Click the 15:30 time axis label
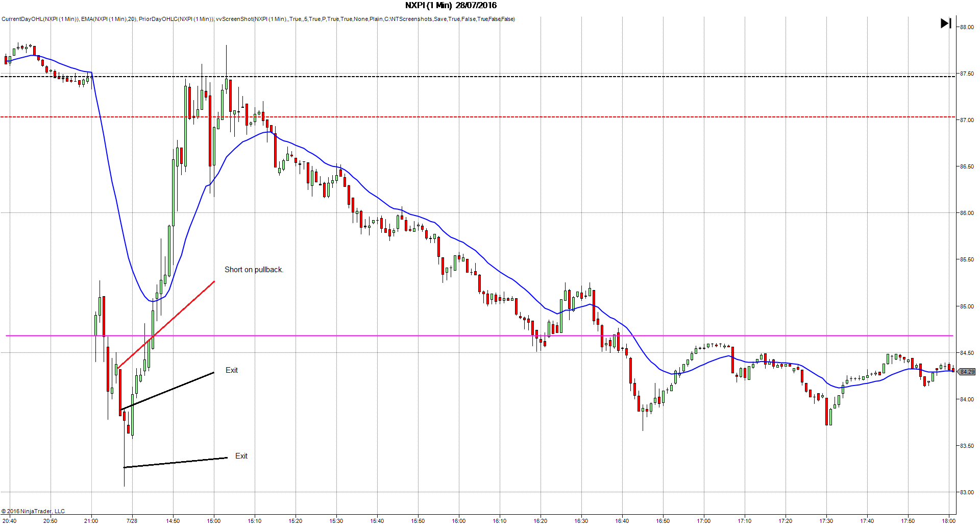This screenshot has height=528, width=980. pyautogui.click(x=336, y=521)
